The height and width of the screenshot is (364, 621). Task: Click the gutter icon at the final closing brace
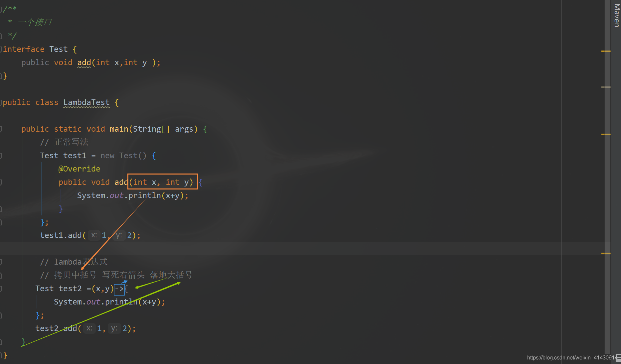click(1, 355)
